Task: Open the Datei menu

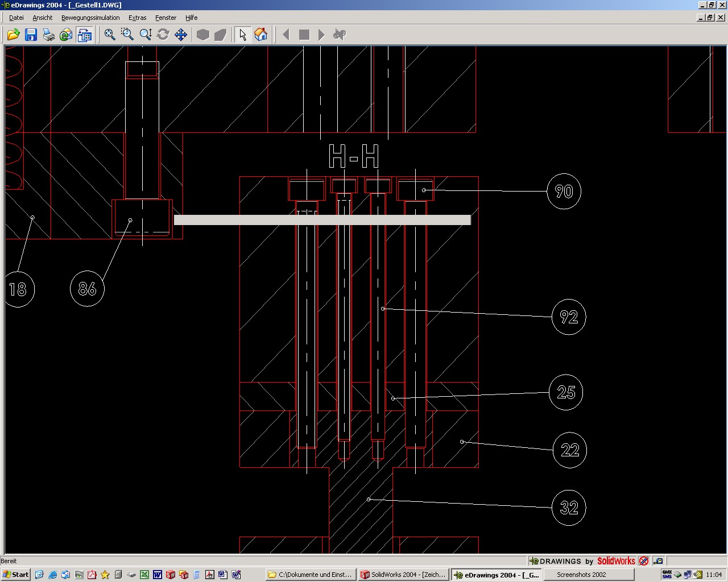Action: 16,18
